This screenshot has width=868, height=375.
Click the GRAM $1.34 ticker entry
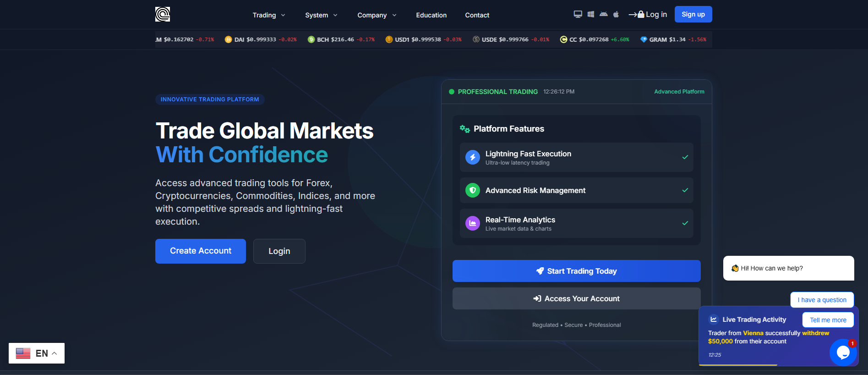[673, 39]
